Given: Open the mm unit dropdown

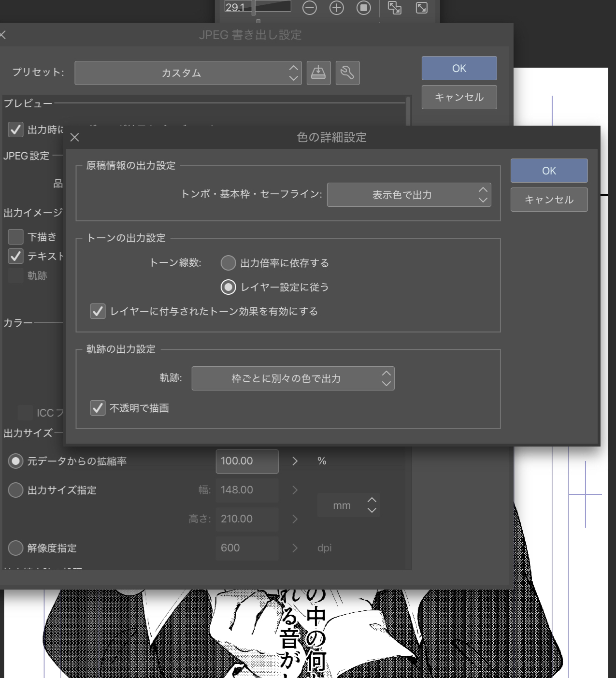Looking at the screenshot, I should click(349, 505).
